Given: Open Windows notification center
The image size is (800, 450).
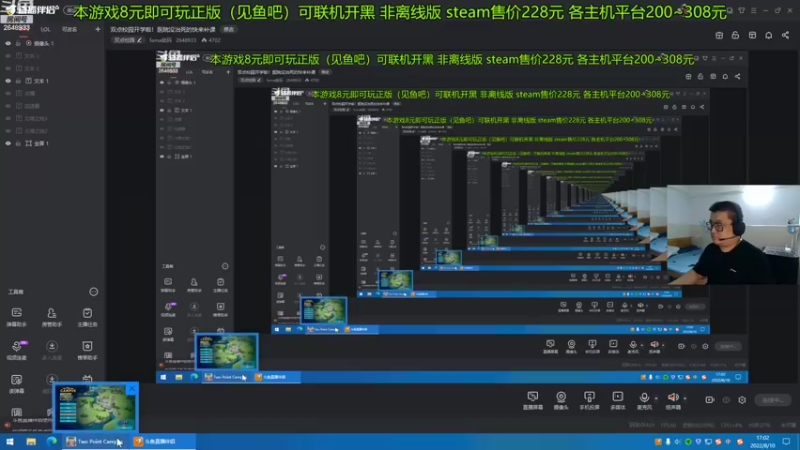Looking at the screenshot, I should click(x=786, y=442).
